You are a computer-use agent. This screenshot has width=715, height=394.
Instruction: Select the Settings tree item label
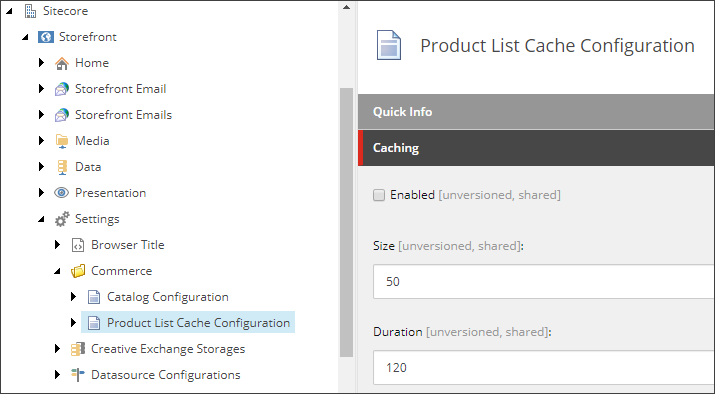[x=97, y=219]
